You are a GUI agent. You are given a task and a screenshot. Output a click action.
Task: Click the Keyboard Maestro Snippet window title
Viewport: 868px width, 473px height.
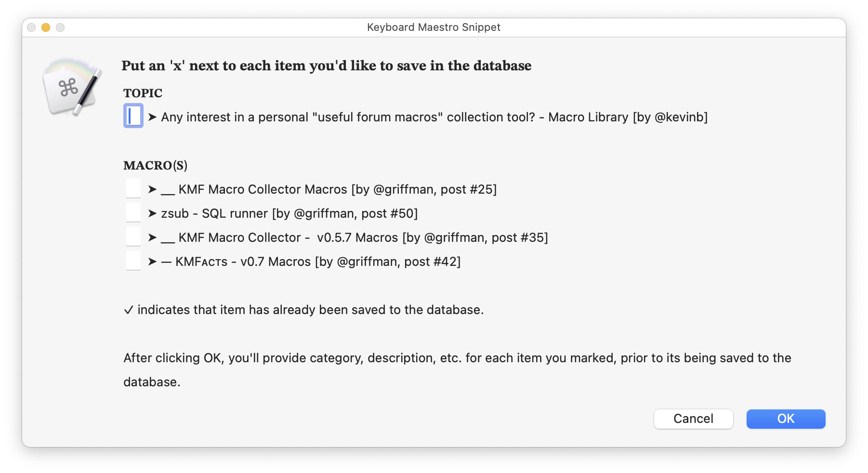pos(434,27)
